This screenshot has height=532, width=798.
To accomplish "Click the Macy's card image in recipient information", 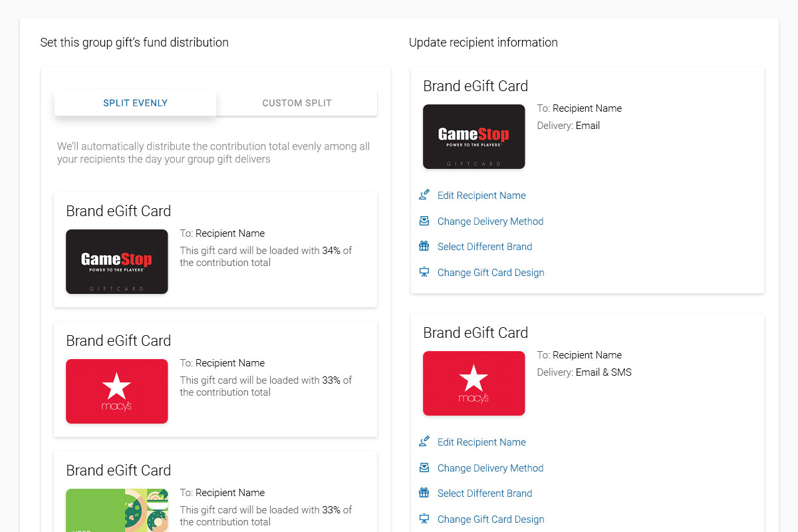I will pyautogui.click(x=474, y=383).
